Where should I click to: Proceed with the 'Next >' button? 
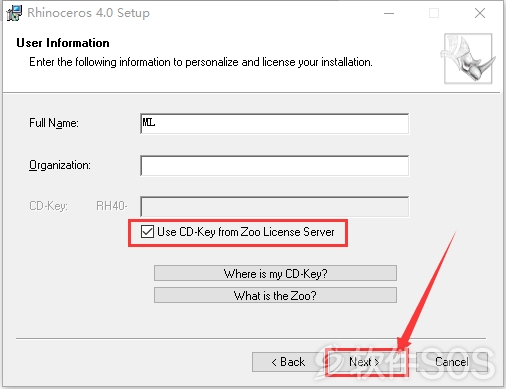pos(365,362)
